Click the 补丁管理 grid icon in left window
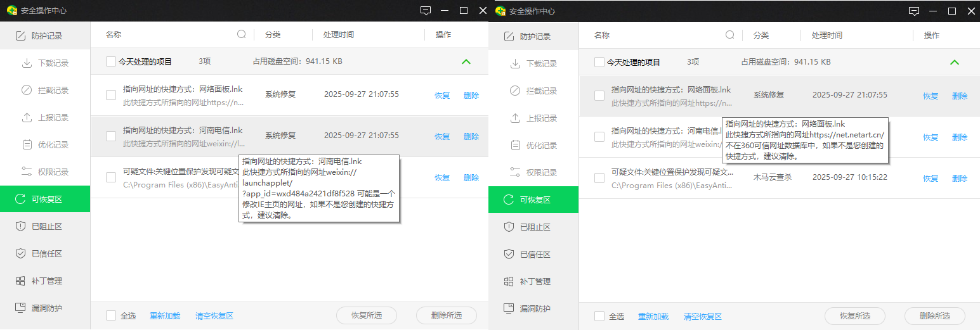This screenshot has width=980, height=330. pyautogui.click(x=20, y=281)
